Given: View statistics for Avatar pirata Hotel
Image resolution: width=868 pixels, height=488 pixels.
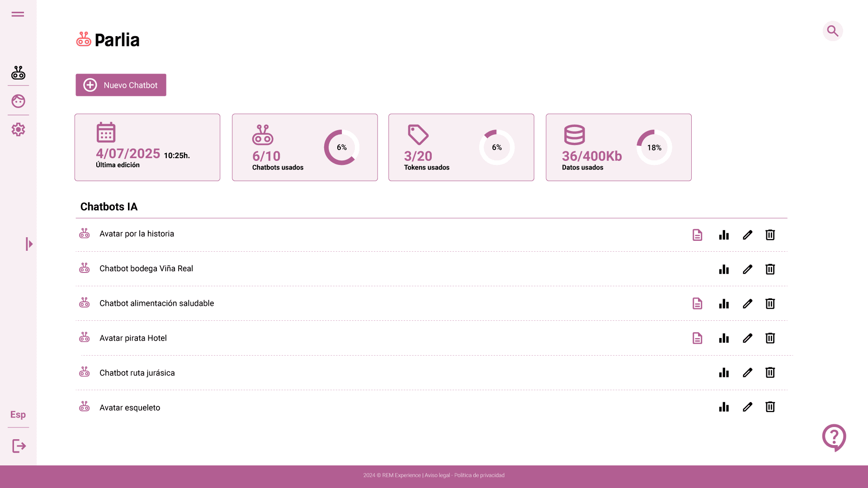Looking at the screenshot, I should (x=724, y=338).
